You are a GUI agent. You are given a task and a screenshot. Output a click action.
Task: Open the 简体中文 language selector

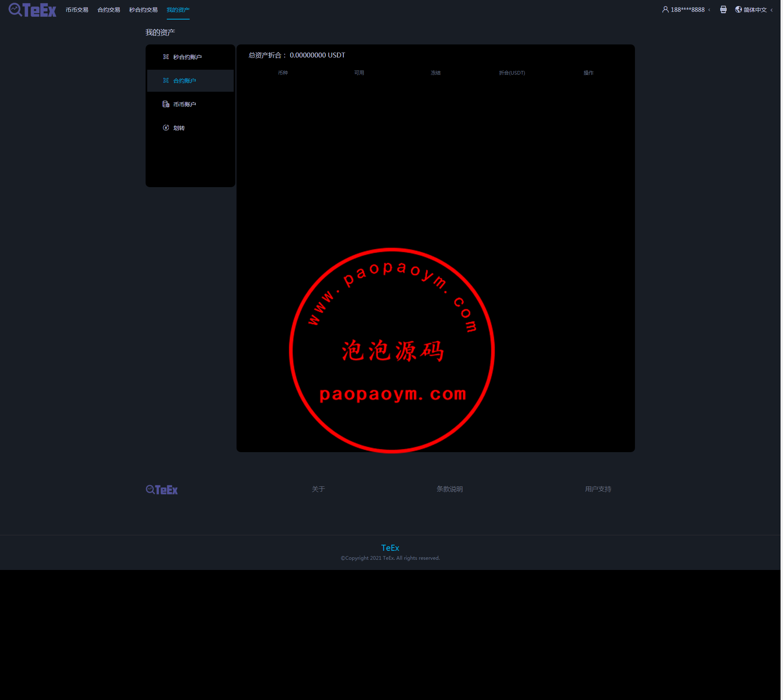pyautogui.click(x=755, y=10)
